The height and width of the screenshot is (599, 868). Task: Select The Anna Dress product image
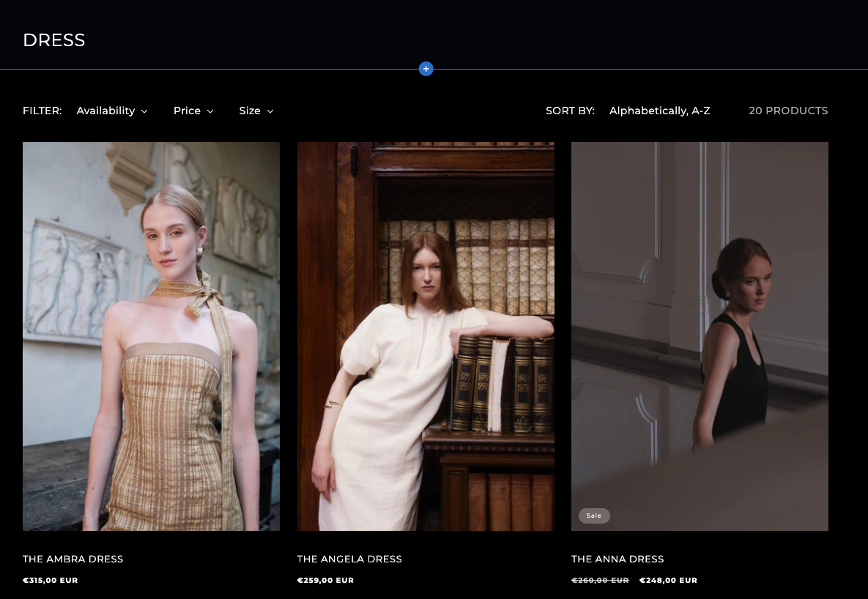pos(700,336)
